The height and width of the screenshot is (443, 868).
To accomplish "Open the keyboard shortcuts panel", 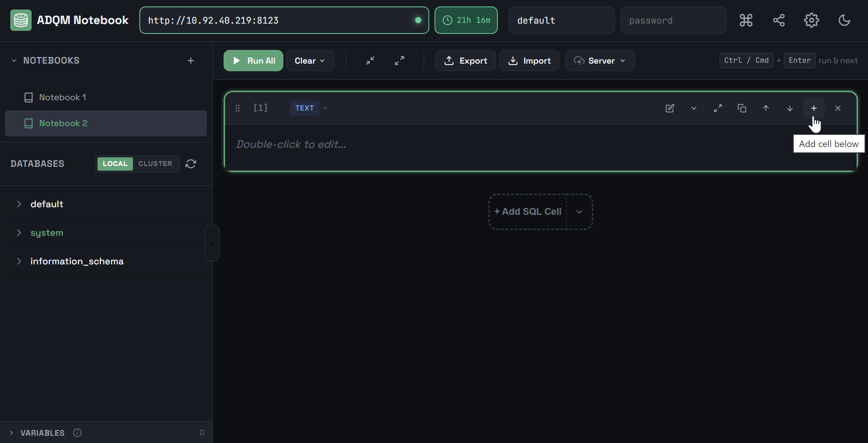I will coord(746,20).
